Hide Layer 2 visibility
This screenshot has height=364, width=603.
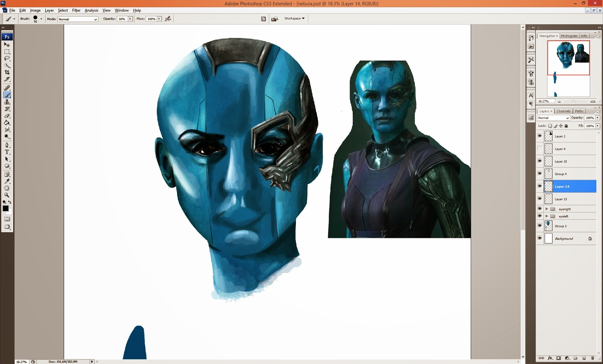[540, 136]
